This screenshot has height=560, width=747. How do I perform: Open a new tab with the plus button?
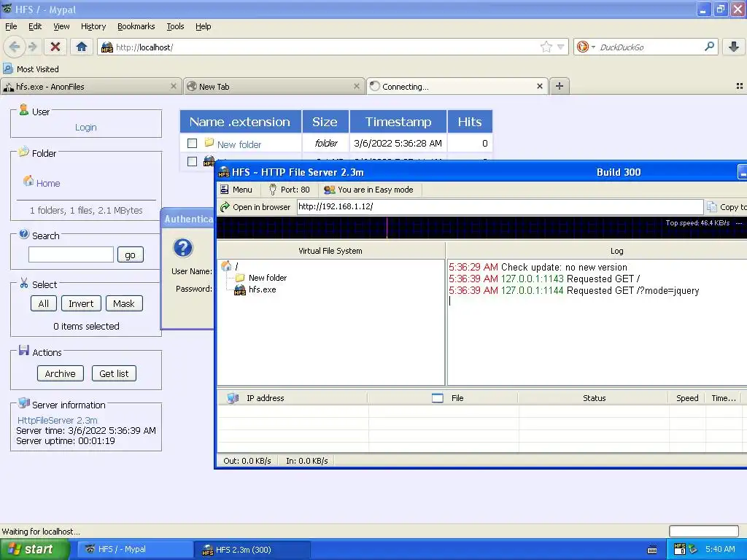[x=560, y=86]
